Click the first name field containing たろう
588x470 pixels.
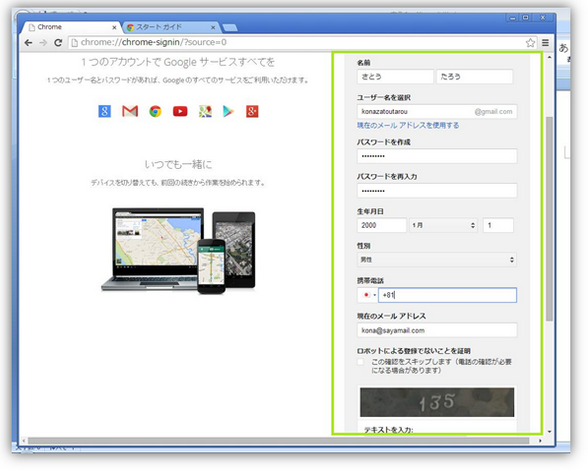click(474, 77)
